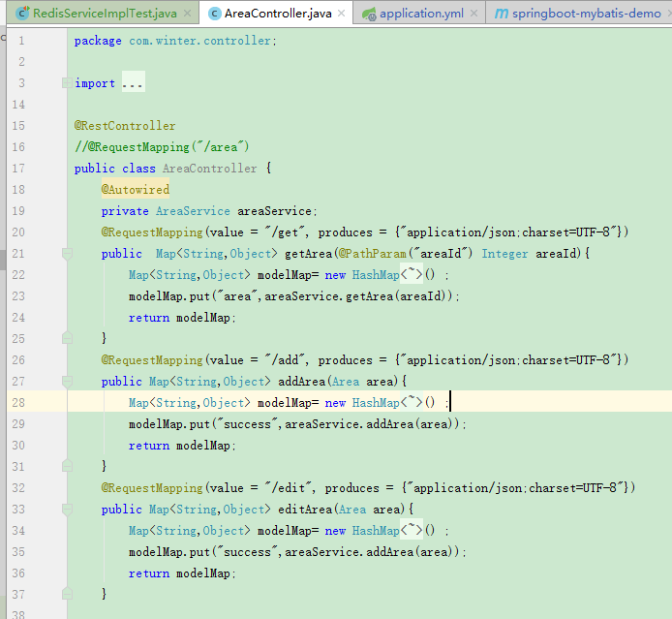This screenshot has height=619, width=672.
Task: Click the AreaController class name on line 17
Action: [209, 169]
